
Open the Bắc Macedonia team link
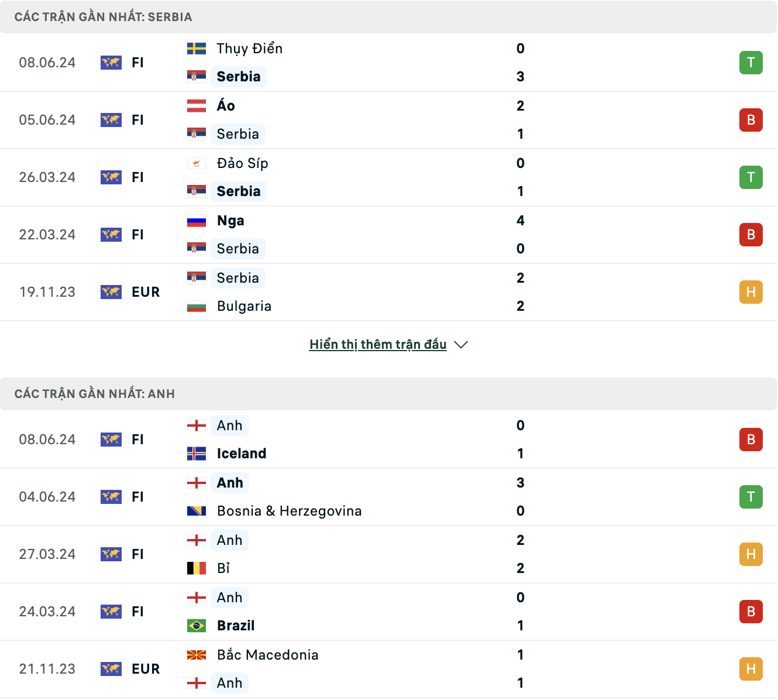coord(268,655)
